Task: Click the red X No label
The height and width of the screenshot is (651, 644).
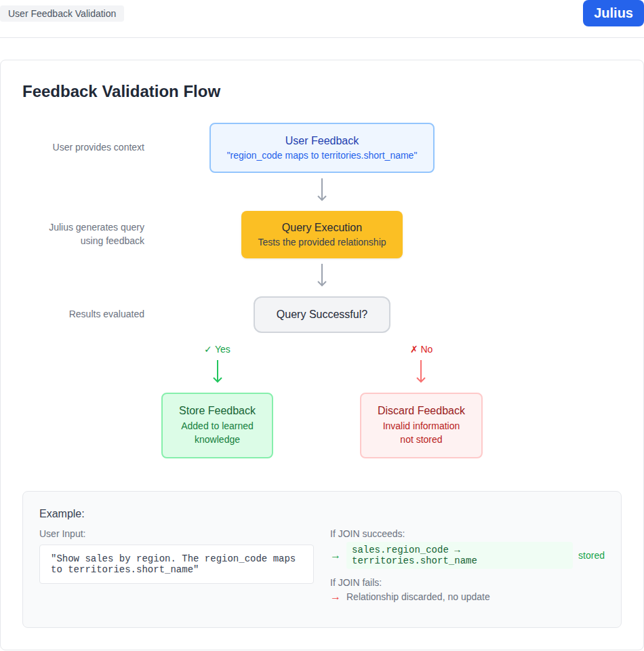Action: [x=421, y=349]
